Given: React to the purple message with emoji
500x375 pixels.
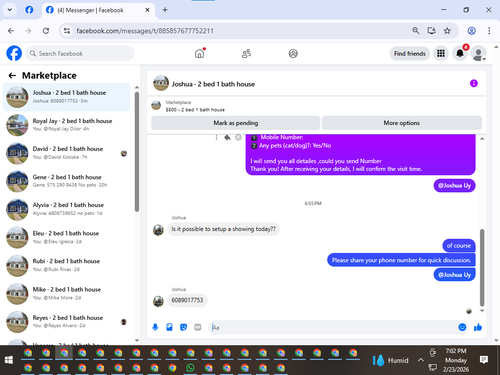Looking at the screenshot, I should [x=238, y=137].
